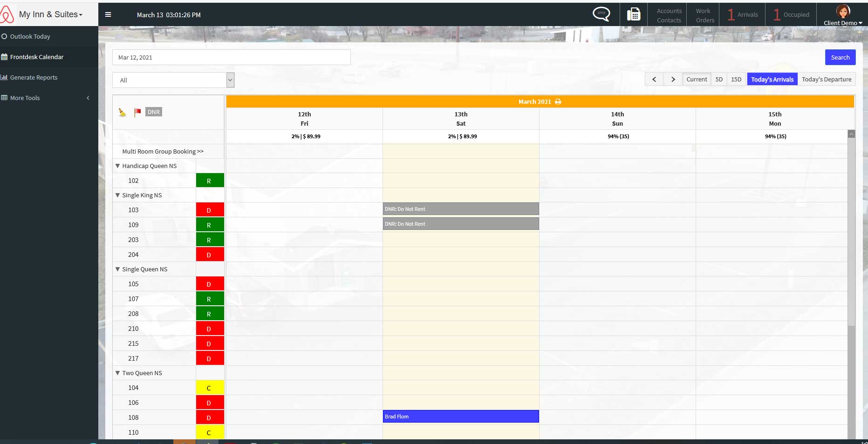Screen dimensions: 868x444
Task: Click the red flag icon
Action: click(137, 112)
